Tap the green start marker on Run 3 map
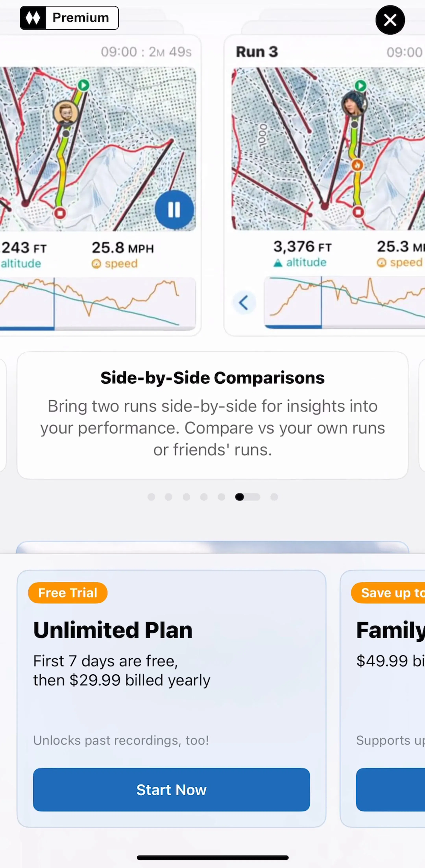The height and width of the screenshot is (868, 425). pyautogui.click(x=360, y=86)
